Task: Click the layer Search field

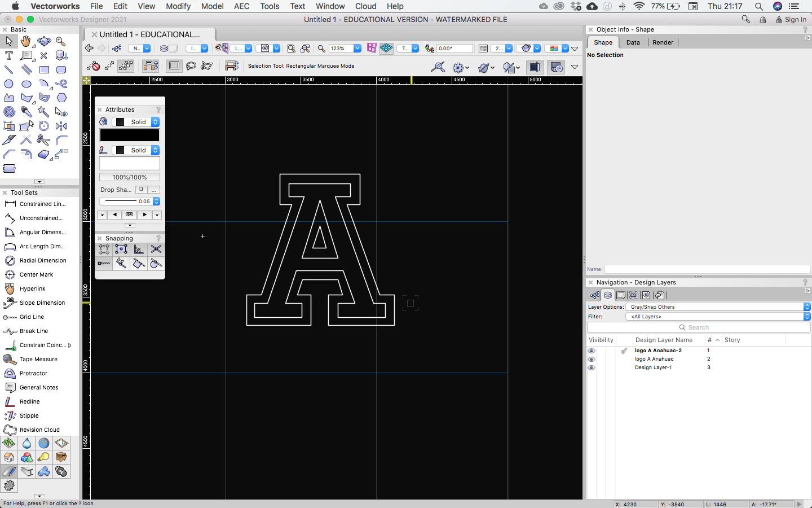Action: (698, 327)
